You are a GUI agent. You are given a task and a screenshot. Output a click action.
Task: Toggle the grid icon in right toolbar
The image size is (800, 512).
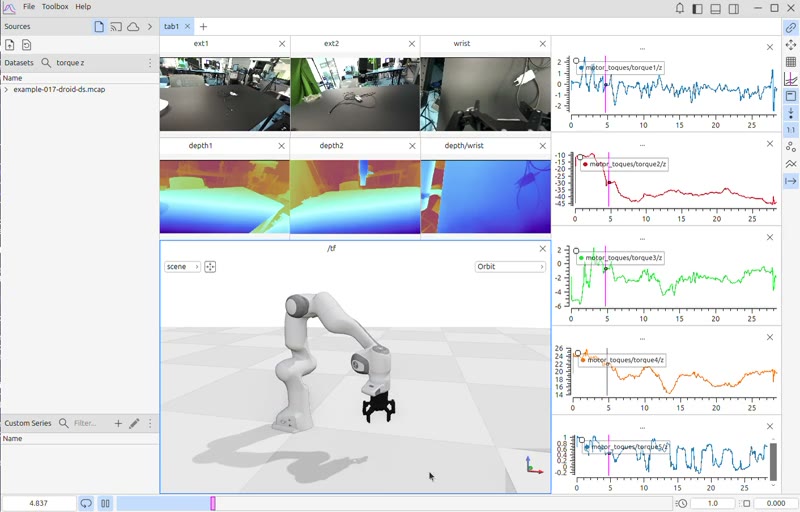click(x=791, y=62)
